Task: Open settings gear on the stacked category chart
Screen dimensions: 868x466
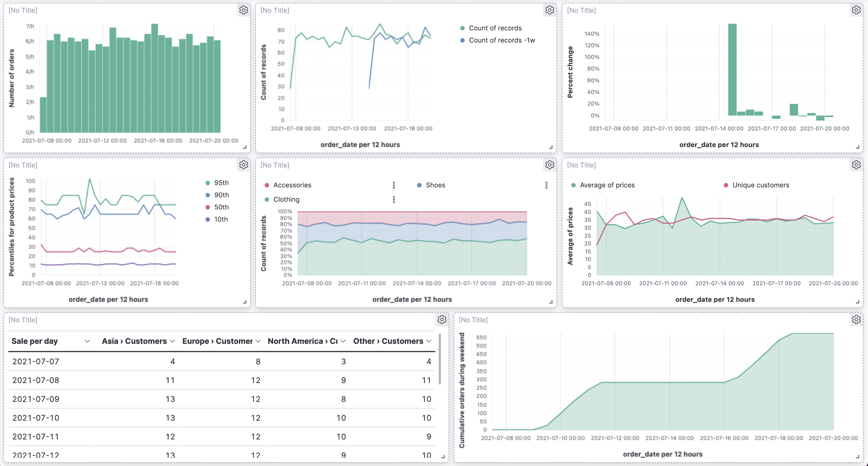Action: tap(549, 165)
